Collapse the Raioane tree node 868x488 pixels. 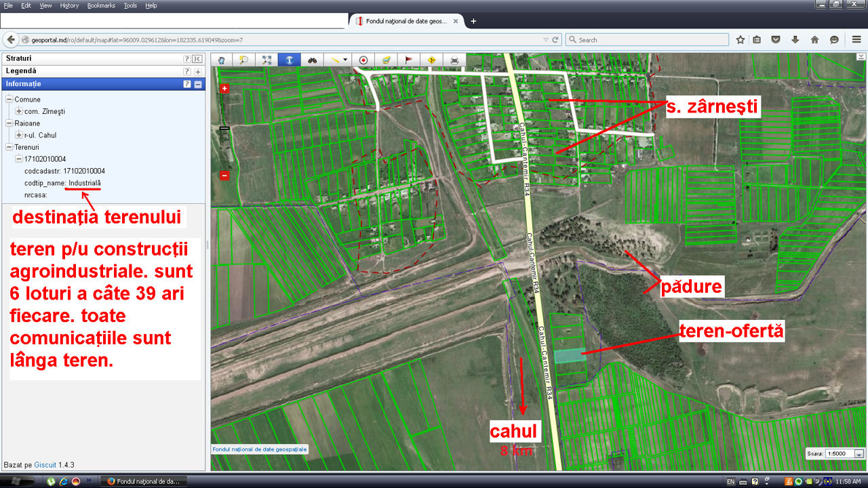click(9, 123)
